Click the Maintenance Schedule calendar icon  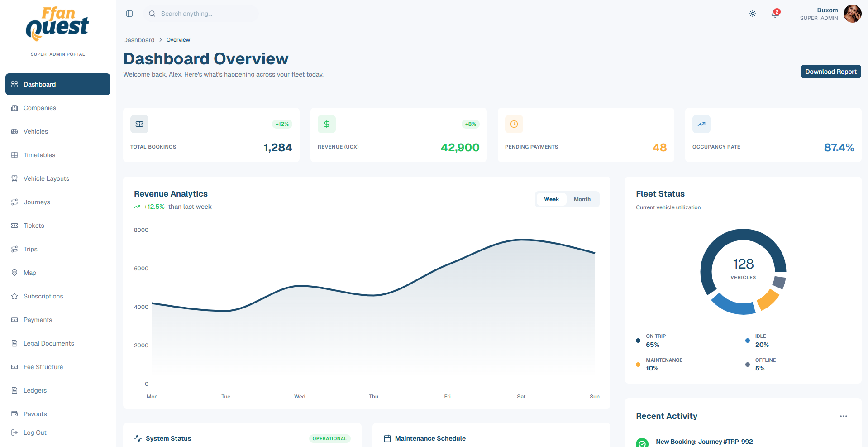387,438
